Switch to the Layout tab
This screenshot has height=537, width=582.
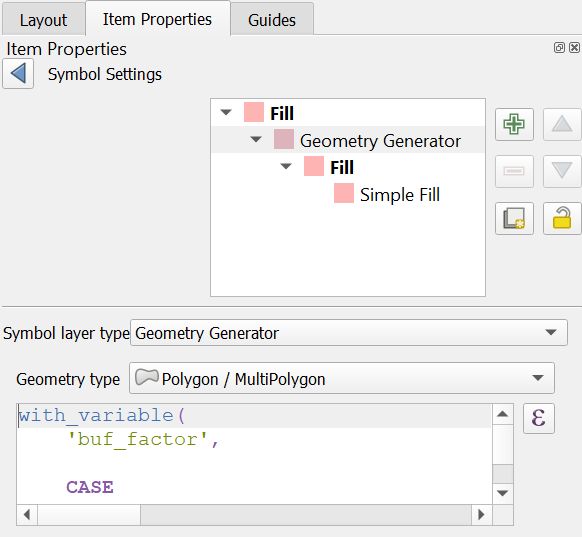click(43, 20)
